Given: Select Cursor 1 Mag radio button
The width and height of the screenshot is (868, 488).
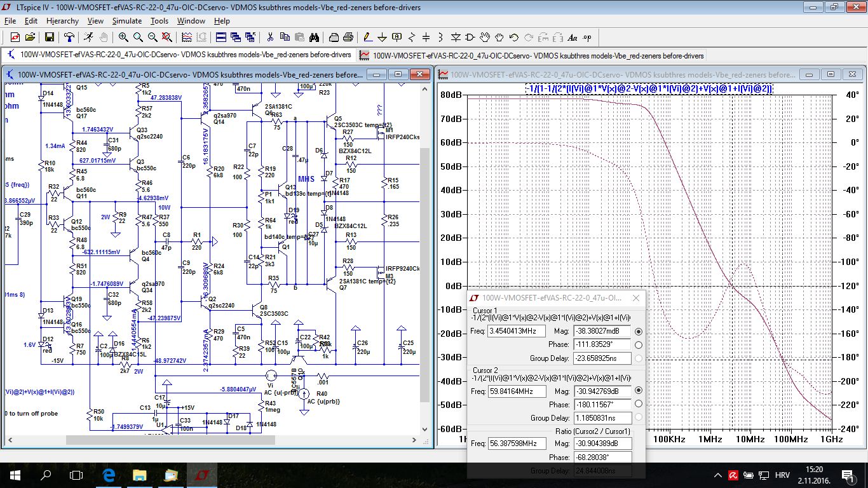Looking at the screenshot, I should [x=639, y=332].
